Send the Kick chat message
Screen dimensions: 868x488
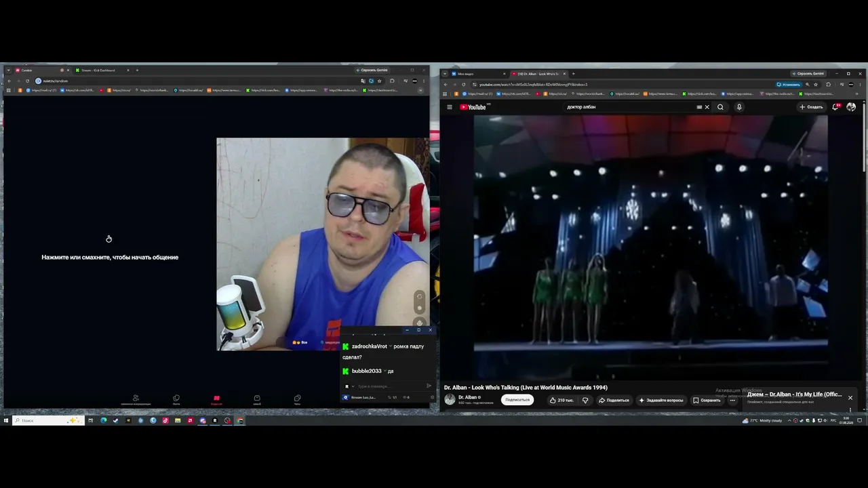[429, 386]
